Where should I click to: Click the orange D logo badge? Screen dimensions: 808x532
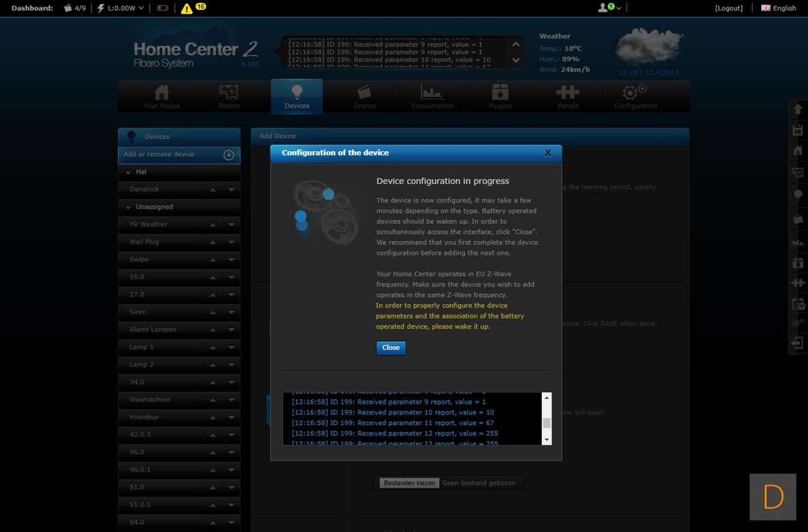click(x=773, y=497)
